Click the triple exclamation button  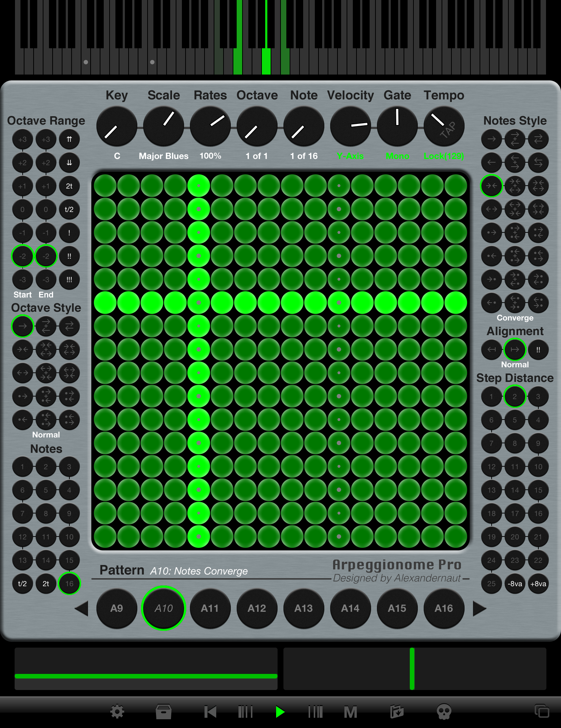tap(69, 280)
